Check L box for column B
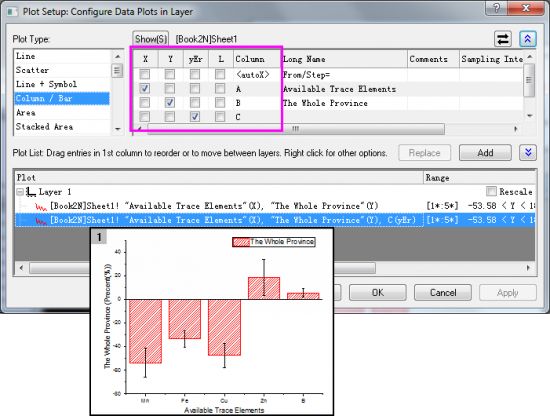 click(220, 102)
